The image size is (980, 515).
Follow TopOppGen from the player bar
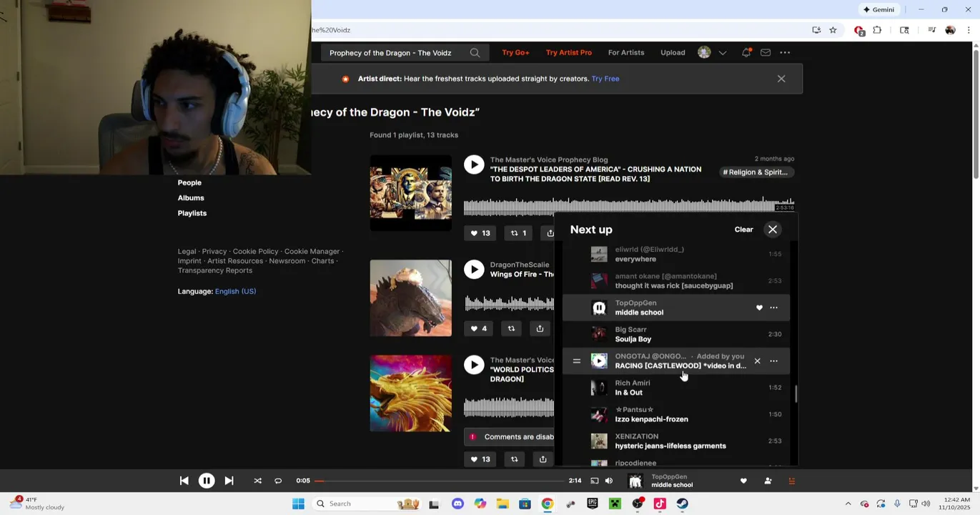click(x=768, y=481)
